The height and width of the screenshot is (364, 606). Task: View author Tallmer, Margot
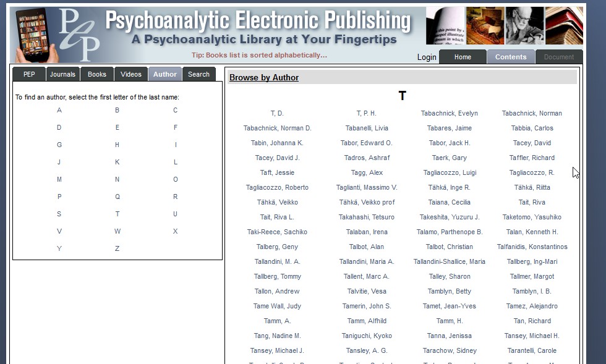(x=532, y=276)
